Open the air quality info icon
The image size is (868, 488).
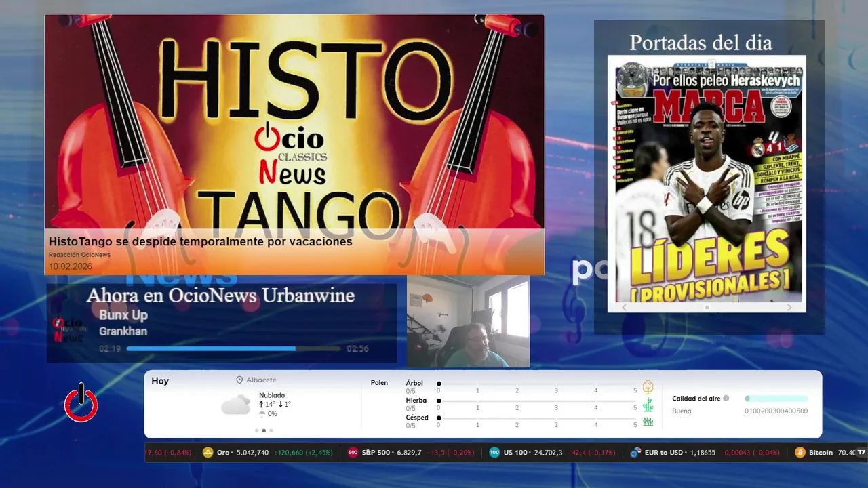(726, 399)
